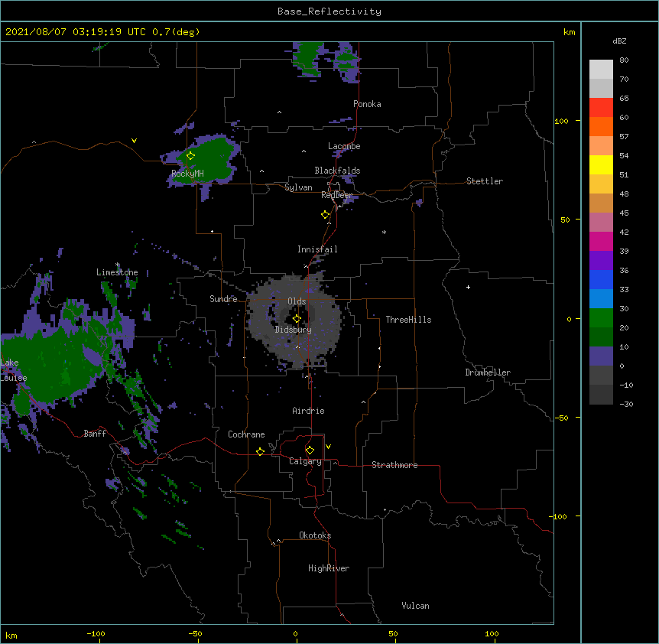Click the dBZ legend heading
This screenshot has width=659, height=644.
pos(619,41)
